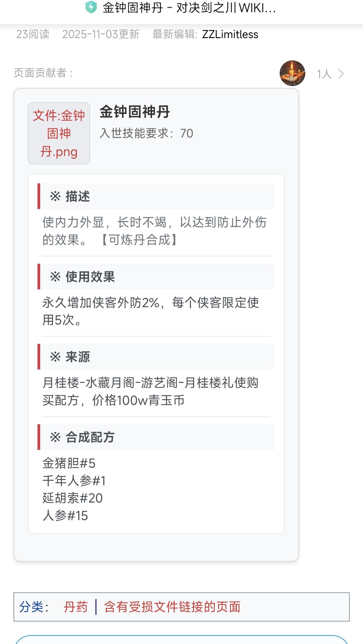Click the 分类 label link

pyautogui.click(x=31, y=607)
